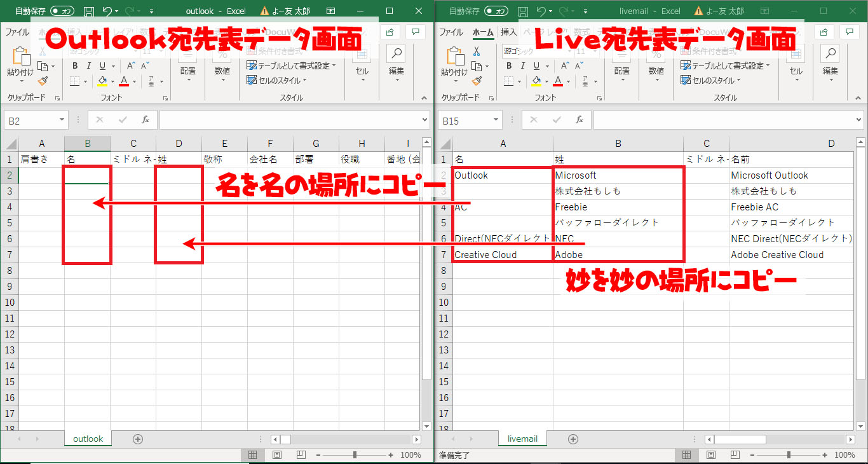This screenshot has width=868, height=464.
Task: Click 100% zoom level in livemail window
Action: pyautogui.click(x=844, y=455)
